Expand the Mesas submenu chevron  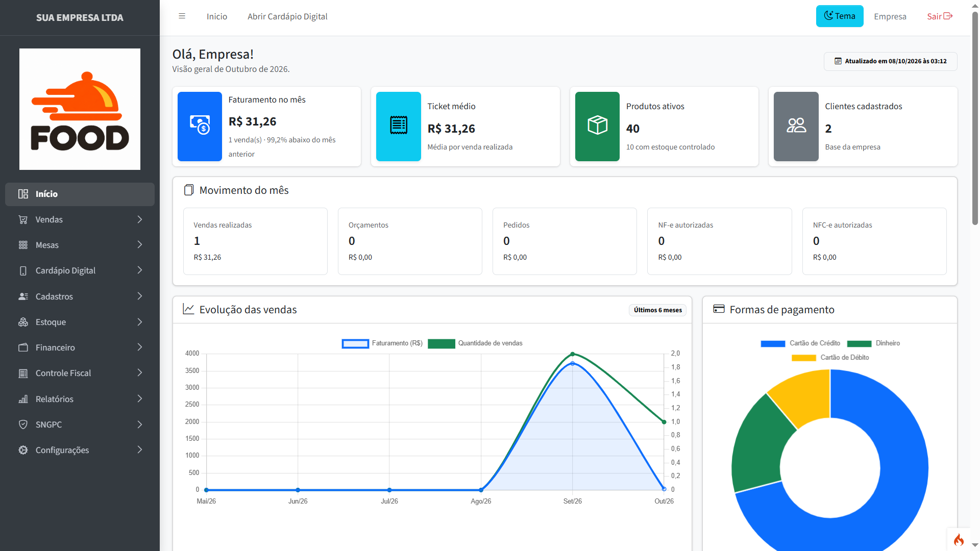coord(140,245)
